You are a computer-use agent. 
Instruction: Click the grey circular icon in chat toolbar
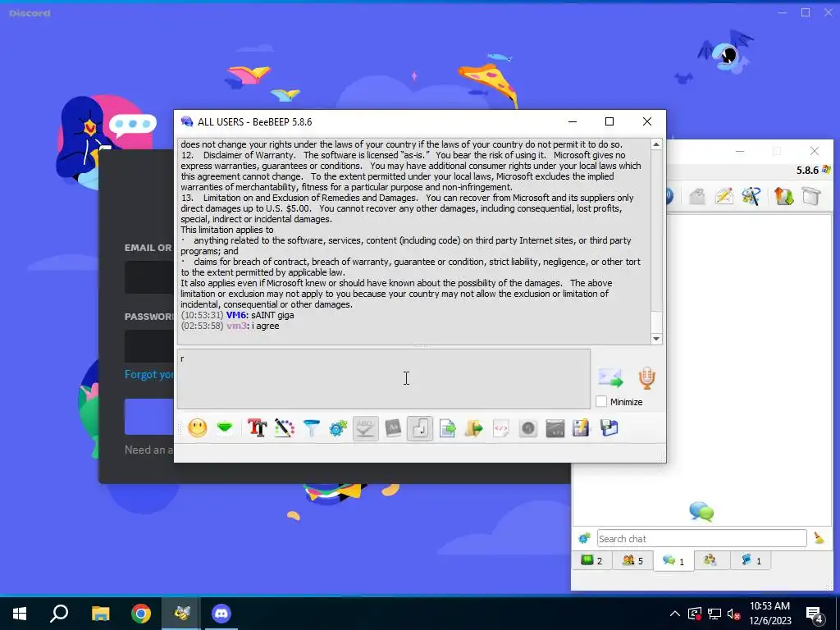[x=528, y=428]
